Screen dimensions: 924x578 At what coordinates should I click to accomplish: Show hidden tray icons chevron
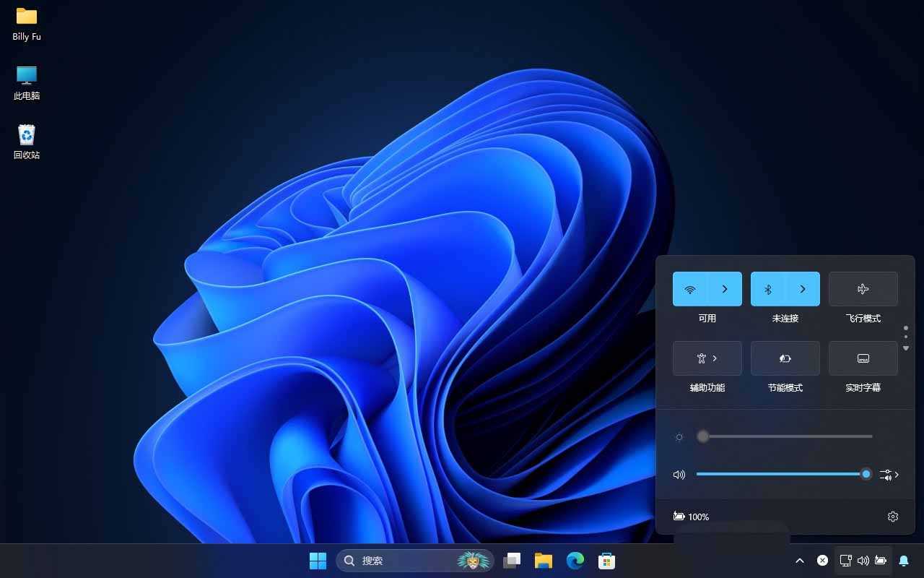pyautogui.click(x=800, y=561)
